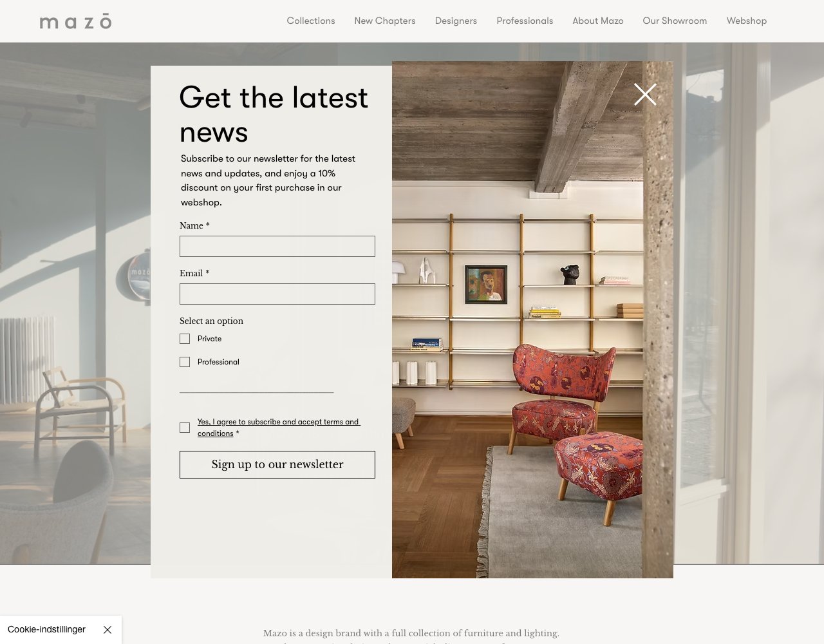Close the newsletter popup with the X icon
This screenshot has height=644, width=824.
click(645, 95)
